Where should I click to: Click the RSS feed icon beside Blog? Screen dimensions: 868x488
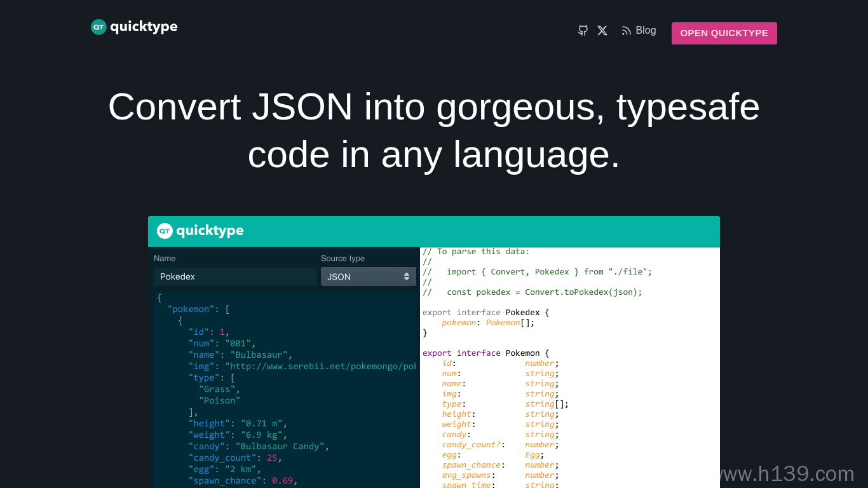tap(626, 30)
